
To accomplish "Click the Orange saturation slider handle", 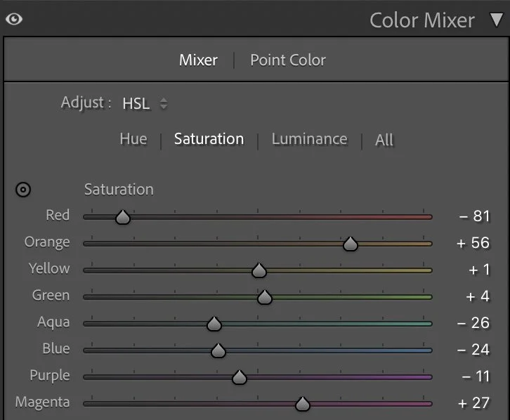I will (350, 244).
